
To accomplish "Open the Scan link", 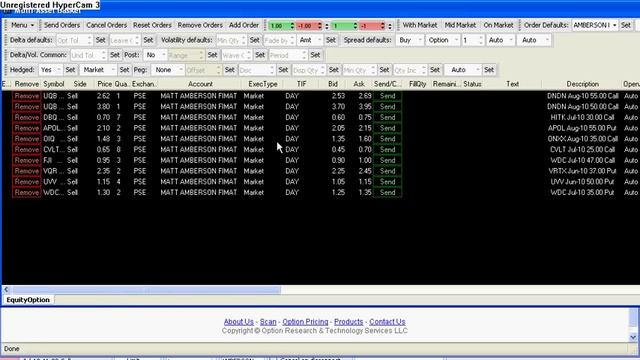I will coord(268,322).
